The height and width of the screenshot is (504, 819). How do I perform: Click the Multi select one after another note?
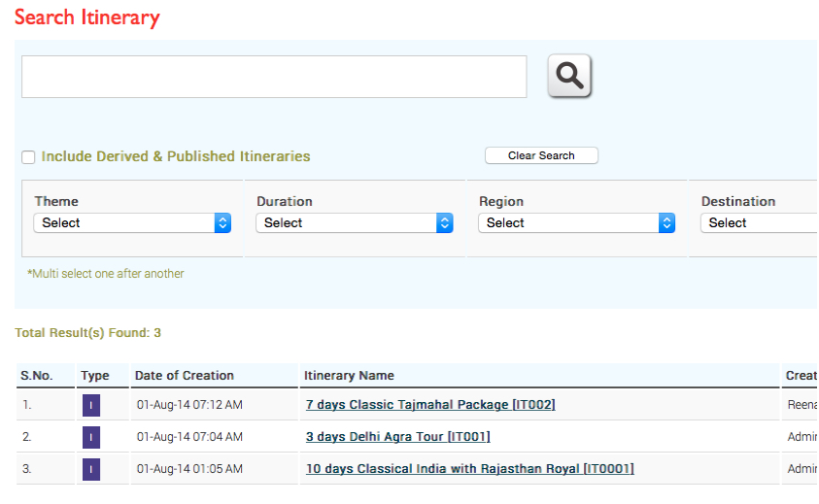[x=106, y=274]
